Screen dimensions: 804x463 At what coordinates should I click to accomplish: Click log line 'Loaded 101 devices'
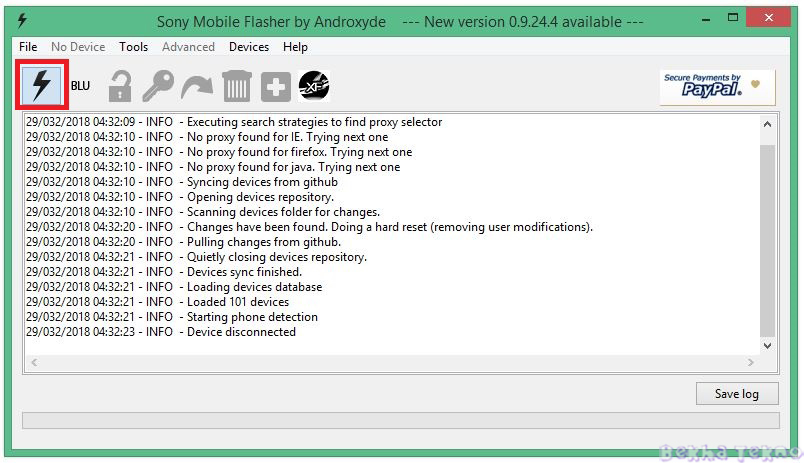(157, 301)
